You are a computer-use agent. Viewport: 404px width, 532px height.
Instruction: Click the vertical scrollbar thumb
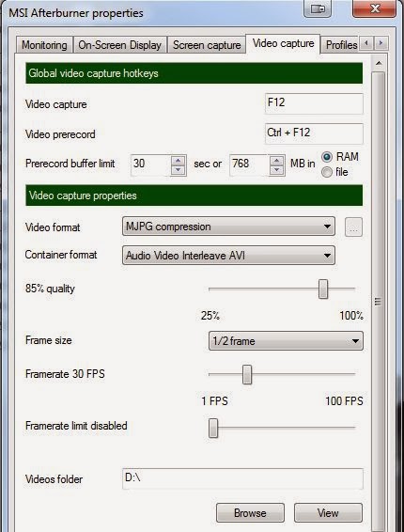379,302
